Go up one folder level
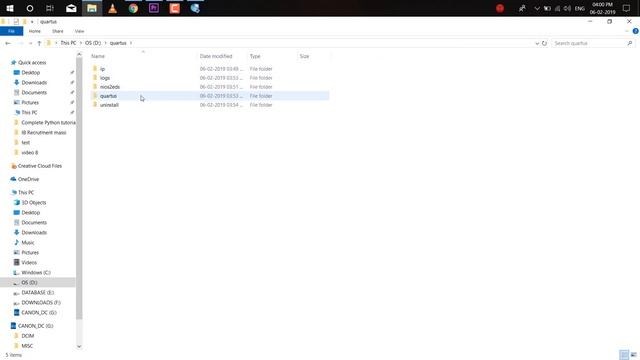The height and width of the screenshot is (360, 640). coord(39,43)
